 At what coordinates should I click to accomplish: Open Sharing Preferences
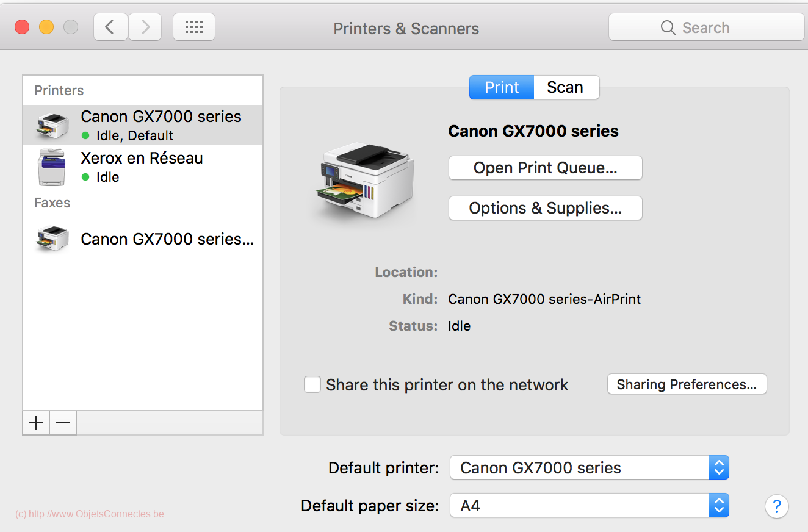coord(687,384)
